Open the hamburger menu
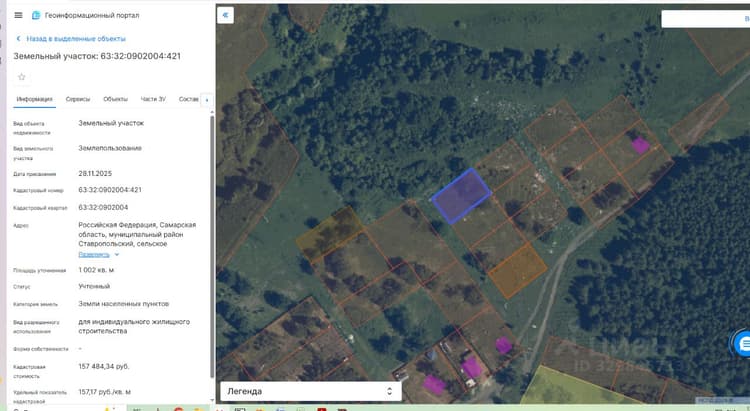Image resolution: width=750 pixels, height=411 pixels. [x=18, y=15]
